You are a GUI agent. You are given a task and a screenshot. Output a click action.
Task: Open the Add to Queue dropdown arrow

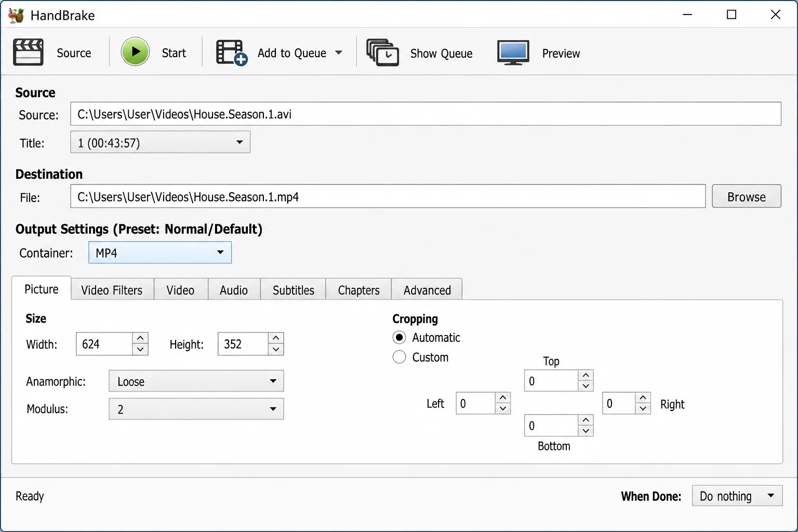click(339, 52)
